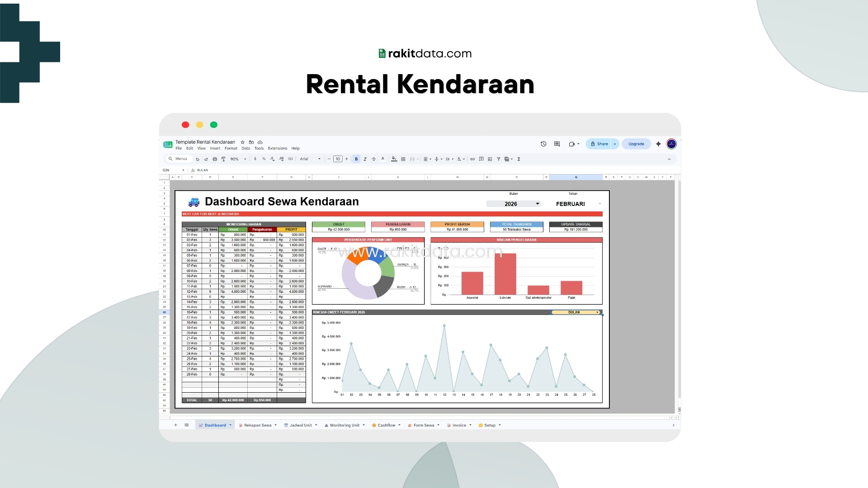
Task: Open the Data menu
Action: coord(245,148)
